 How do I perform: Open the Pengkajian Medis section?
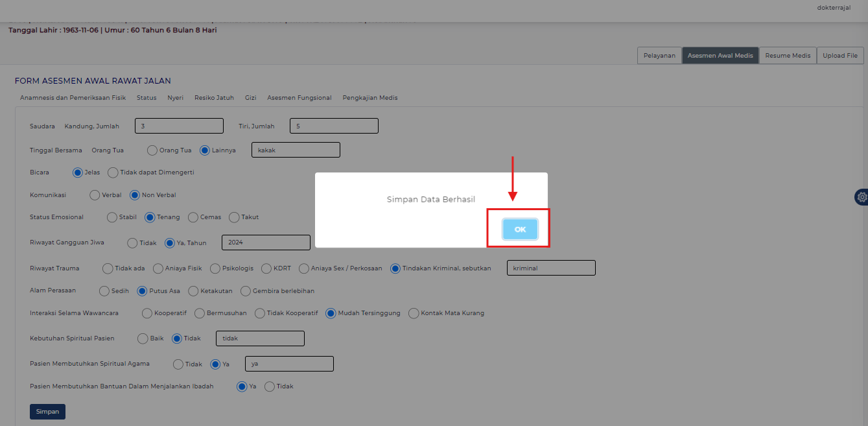tap(369, 98)
